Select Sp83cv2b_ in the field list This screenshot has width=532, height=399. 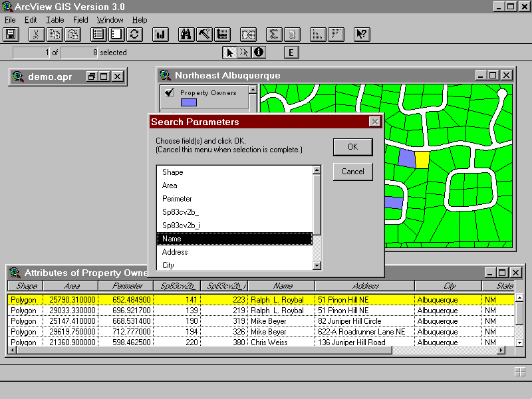coord(235,212)
